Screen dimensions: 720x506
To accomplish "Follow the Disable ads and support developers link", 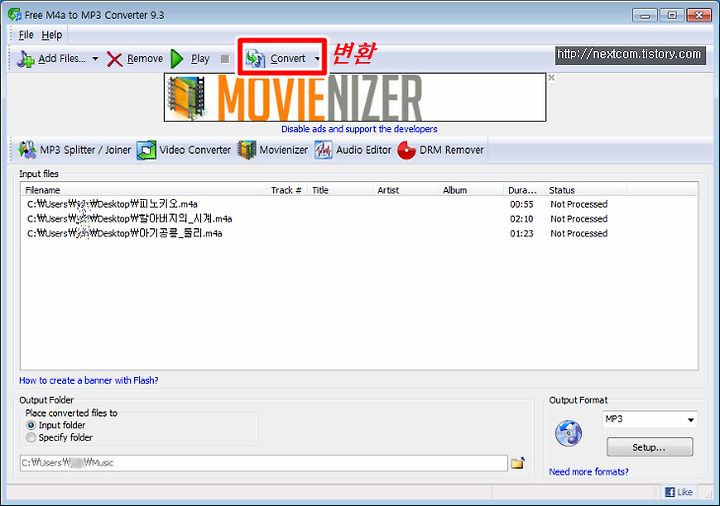I will (x=359, y=129).
